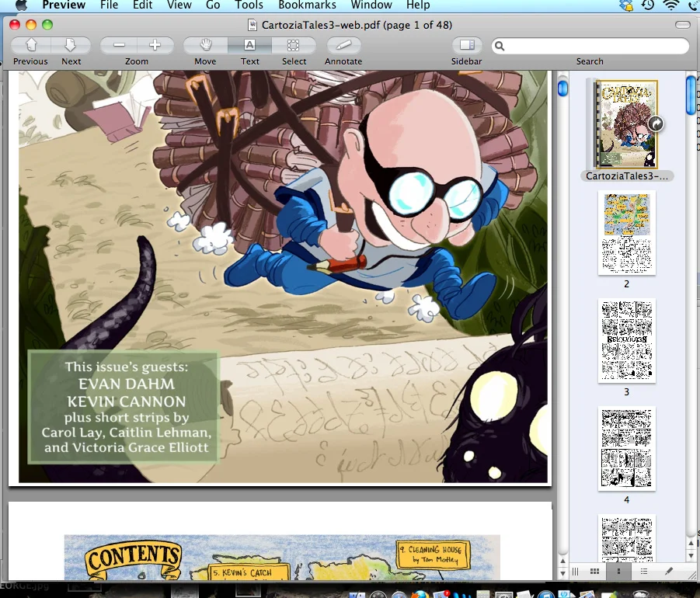Select the page 3 thumbnail
The width and height of the screenshot is (700, 598).
[x=627, y=340]
